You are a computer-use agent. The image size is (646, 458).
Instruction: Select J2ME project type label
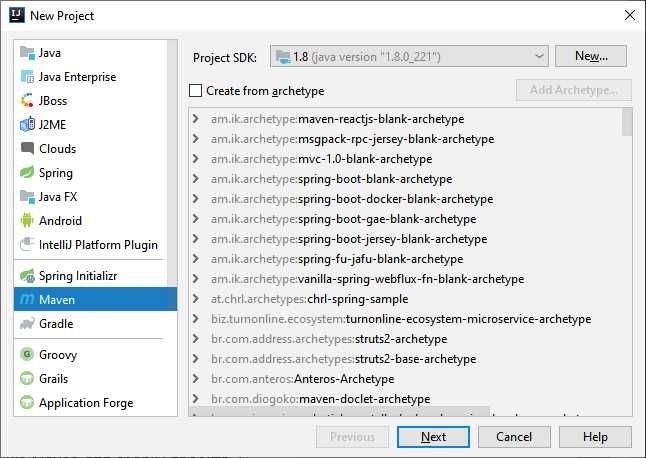52,124
